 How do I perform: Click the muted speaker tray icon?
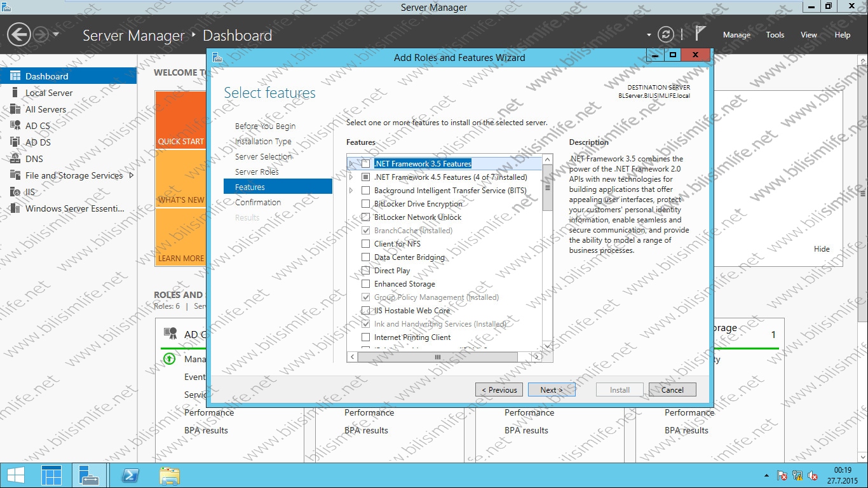pyautogui.click(x=813, y=475)
